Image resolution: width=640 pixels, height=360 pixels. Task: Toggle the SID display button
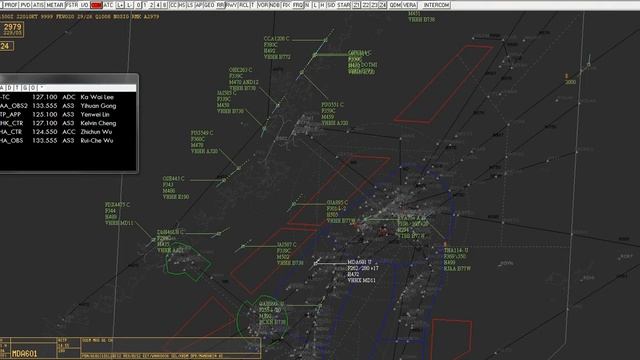pyautogui.click(x=331, y=5)
